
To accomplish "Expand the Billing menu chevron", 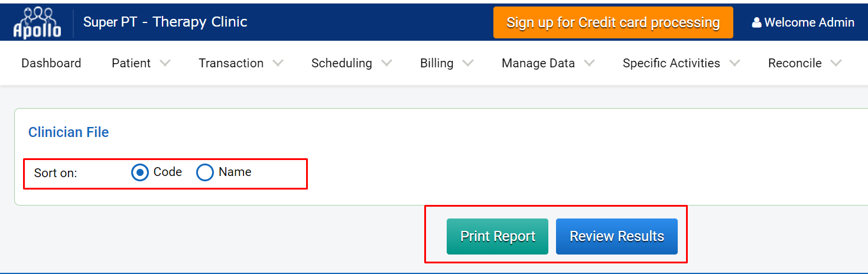I will 468,63.
